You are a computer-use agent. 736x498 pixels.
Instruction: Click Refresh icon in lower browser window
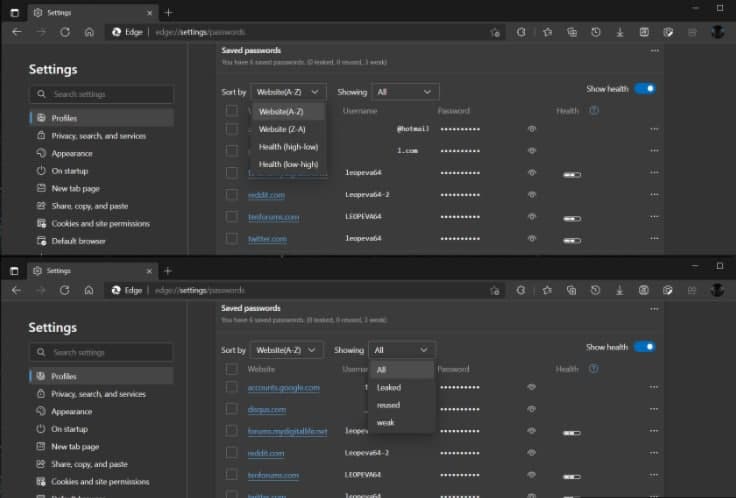pos(64,290)
